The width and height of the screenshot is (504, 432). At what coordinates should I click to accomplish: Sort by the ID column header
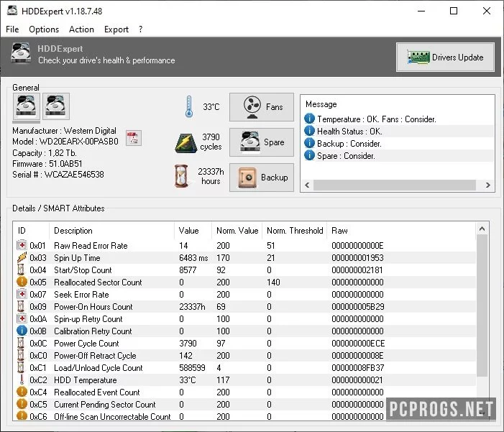(31, 231)
